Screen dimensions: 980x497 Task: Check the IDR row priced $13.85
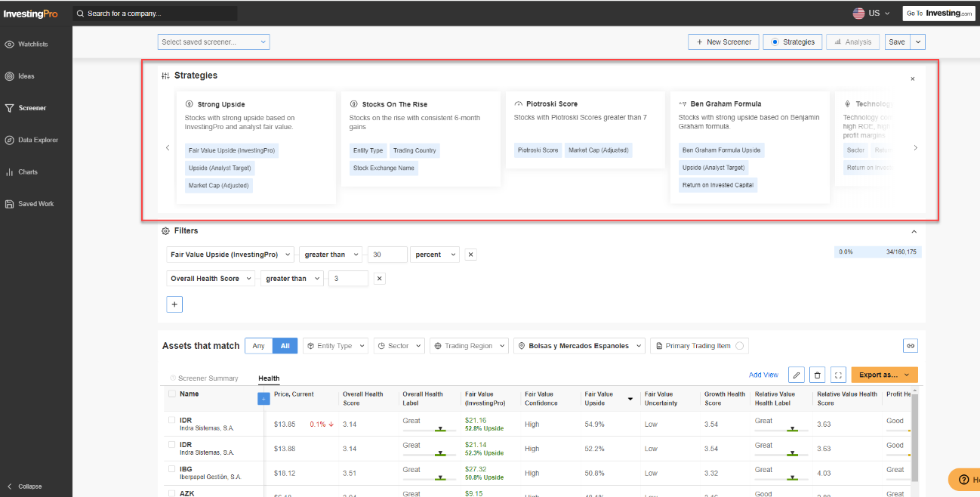(x=171, y=420)
